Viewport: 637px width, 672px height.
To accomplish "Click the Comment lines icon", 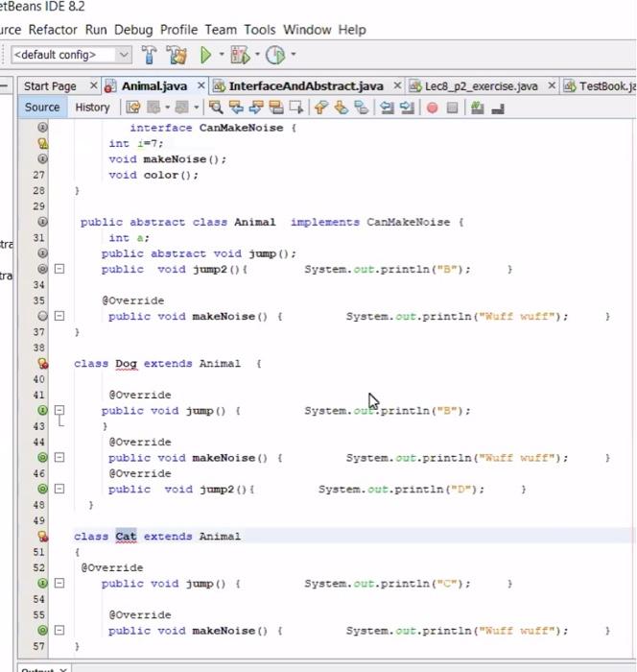I will 477,108.
